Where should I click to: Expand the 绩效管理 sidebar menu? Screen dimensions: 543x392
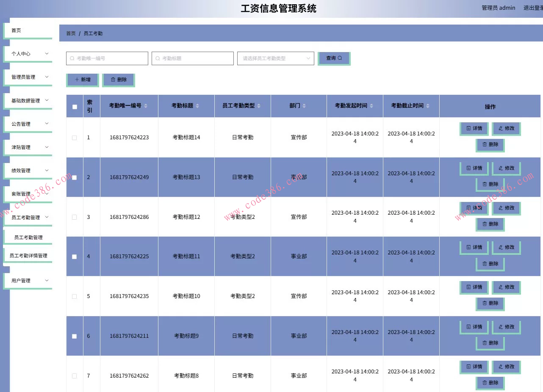(28, 171)
